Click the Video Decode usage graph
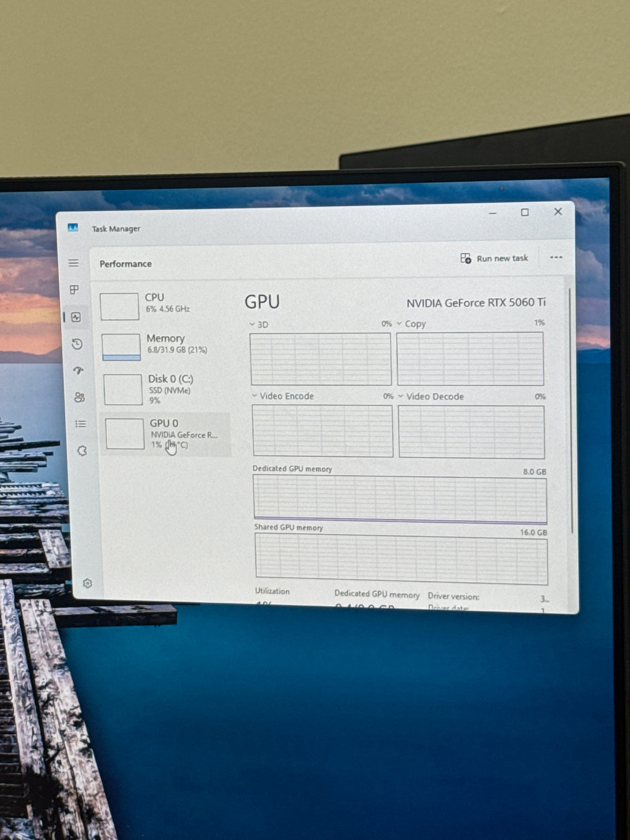The height and width of the screenshot is (840, 630). [x=471, y=431]
